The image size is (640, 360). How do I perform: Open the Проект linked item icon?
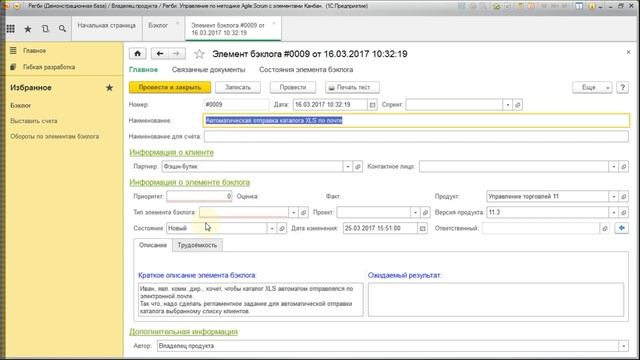tap(425, 212)
